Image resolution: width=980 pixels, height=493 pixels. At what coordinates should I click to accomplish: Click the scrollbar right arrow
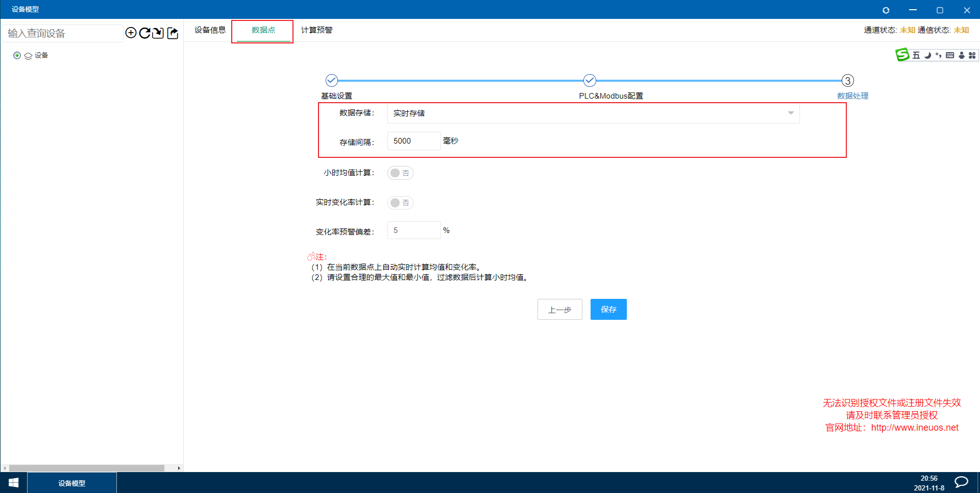(179, 468)
